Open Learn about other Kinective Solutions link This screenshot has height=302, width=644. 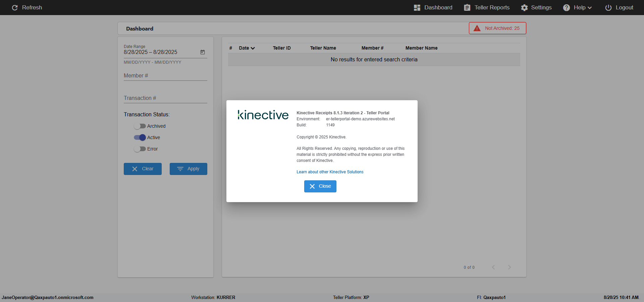330,172
